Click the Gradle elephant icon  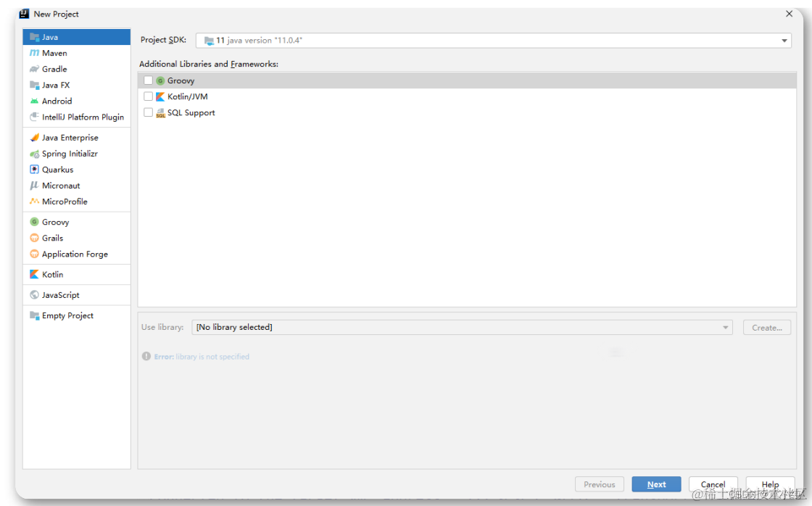pos(34,69)
